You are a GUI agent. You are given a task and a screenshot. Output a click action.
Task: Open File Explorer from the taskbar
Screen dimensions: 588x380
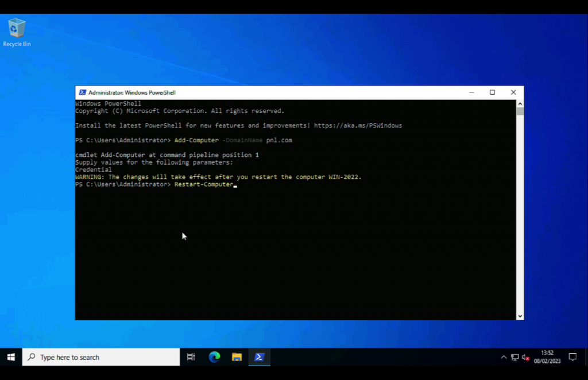click(x=236, y=357)
